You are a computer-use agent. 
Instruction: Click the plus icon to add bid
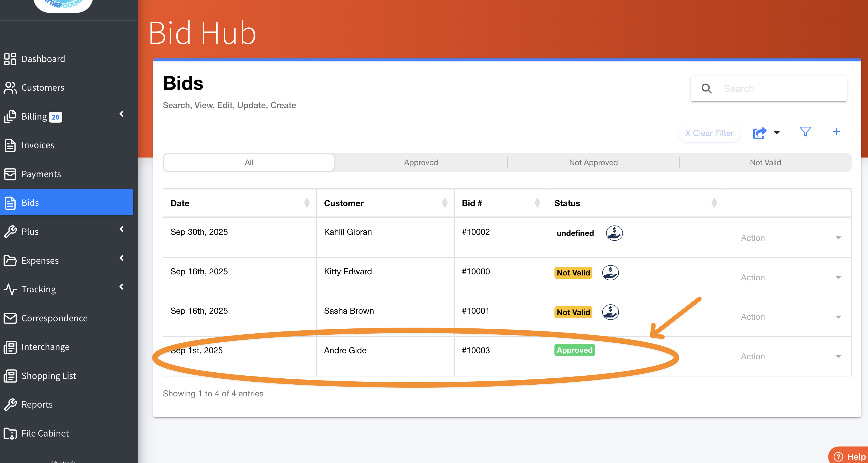836,132
